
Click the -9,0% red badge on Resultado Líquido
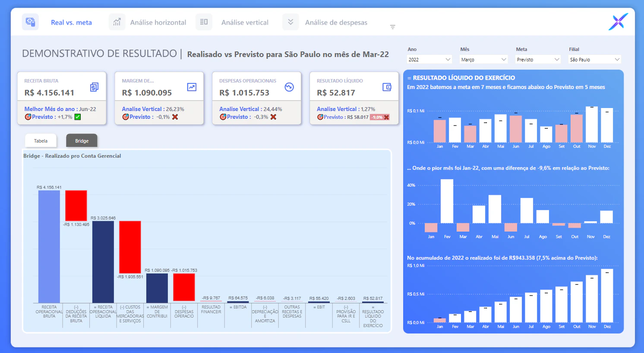[x=380, y=117]
